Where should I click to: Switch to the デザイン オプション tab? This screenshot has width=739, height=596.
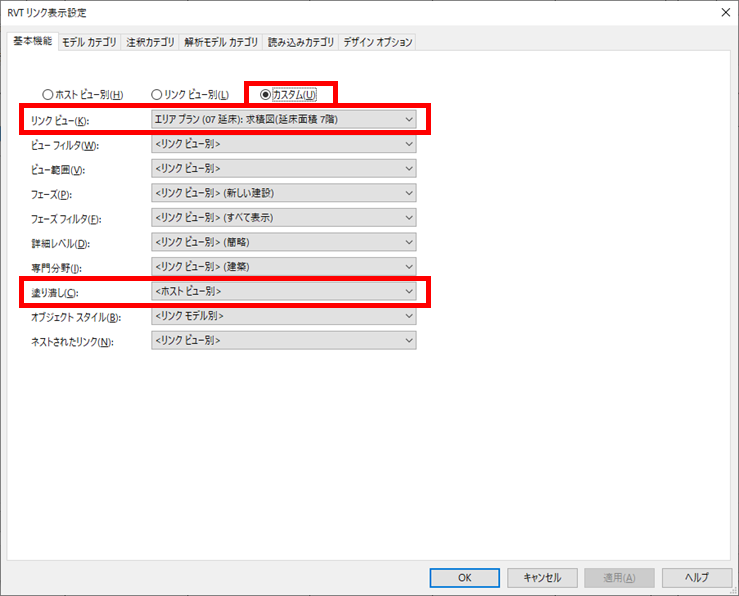click(x=378, y=42)
